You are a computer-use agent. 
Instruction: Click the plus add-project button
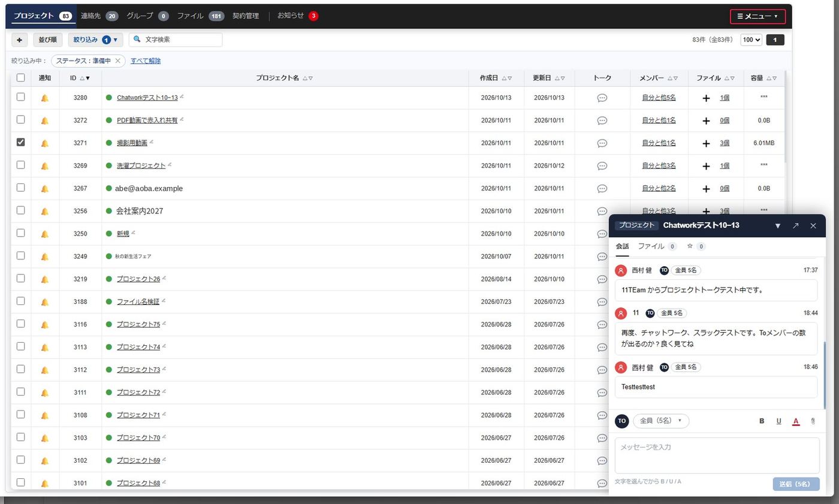(x=19, y=40)
